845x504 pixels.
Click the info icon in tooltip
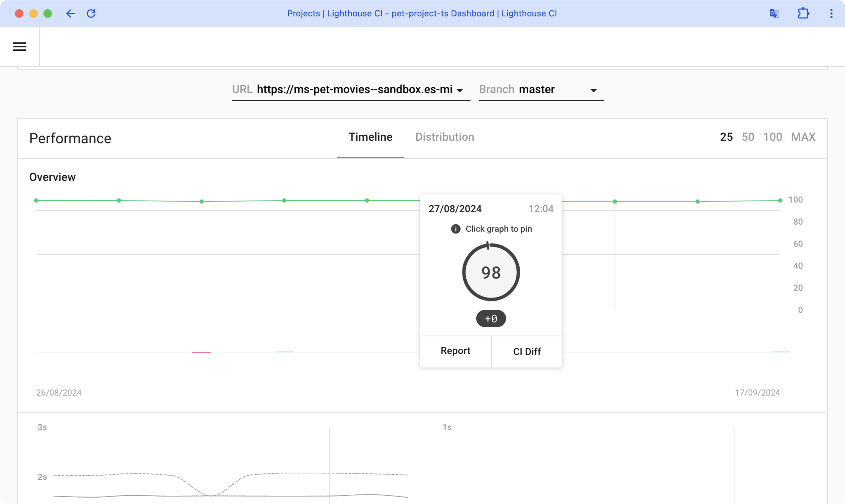tap(455, 229)
